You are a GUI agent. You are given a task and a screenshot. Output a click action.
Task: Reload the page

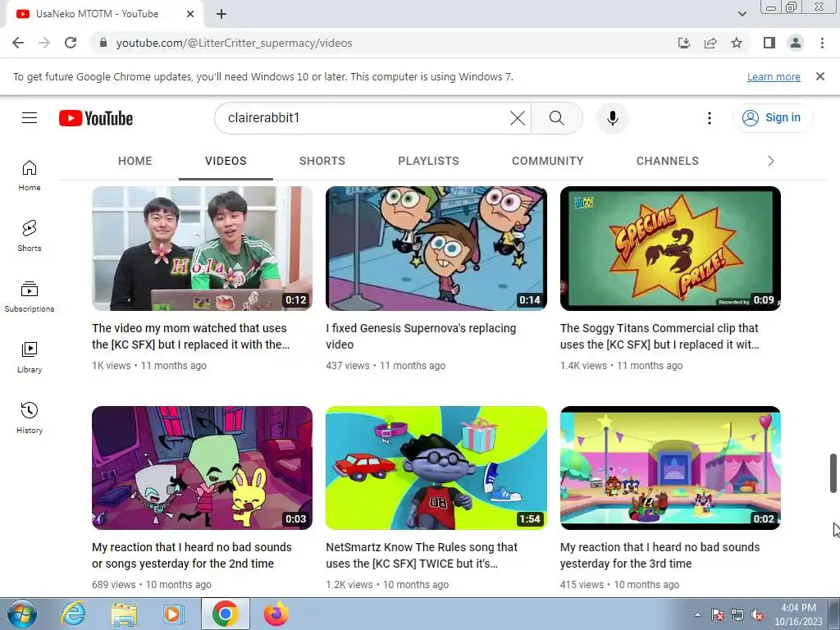pyautogui.click(x=71, y=43)
